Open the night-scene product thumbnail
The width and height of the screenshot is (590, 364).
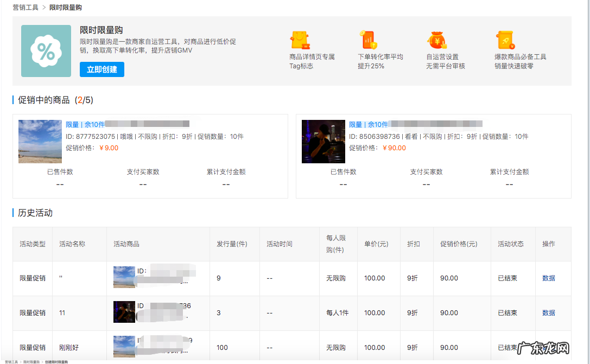(x=323, y=142)
